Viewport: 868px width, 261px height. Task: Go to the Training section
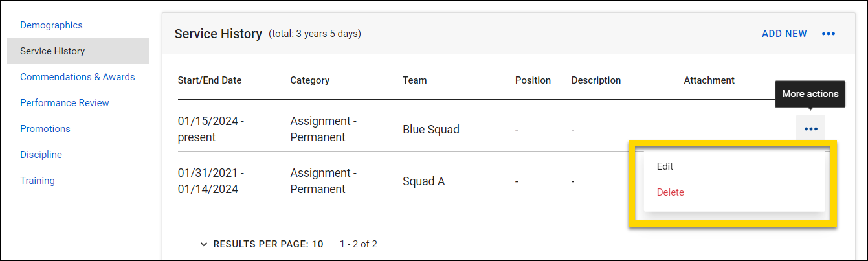click(x=37, y=181)
